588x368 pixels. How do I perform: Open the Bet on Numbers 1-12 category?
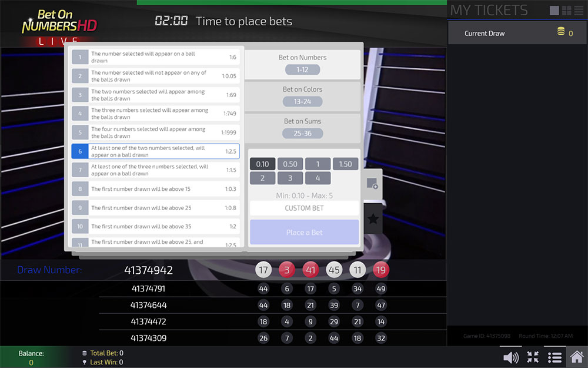click(302, 64)
